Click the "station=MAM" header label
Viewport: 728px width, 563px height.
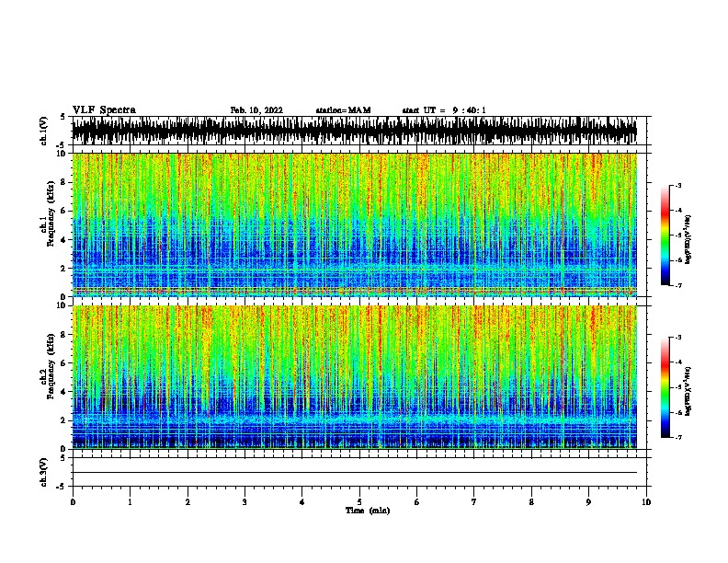[343, 110]
